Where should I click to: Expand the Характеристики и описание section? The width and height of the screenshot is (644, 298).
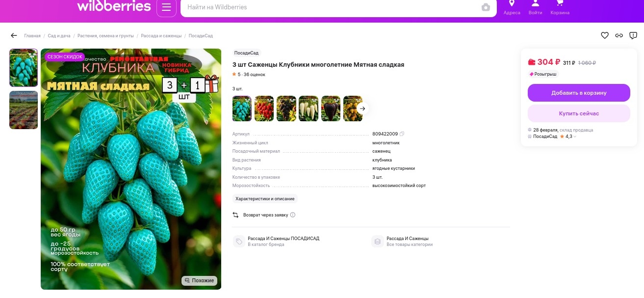pyautogui.click(x=265, y=199)
